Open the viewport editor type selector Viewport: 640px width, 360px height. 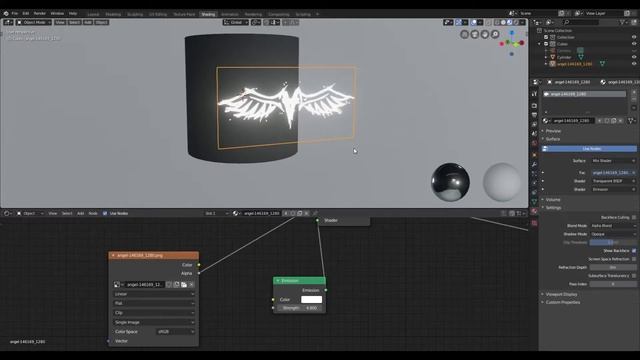click(x=8, y=22)
